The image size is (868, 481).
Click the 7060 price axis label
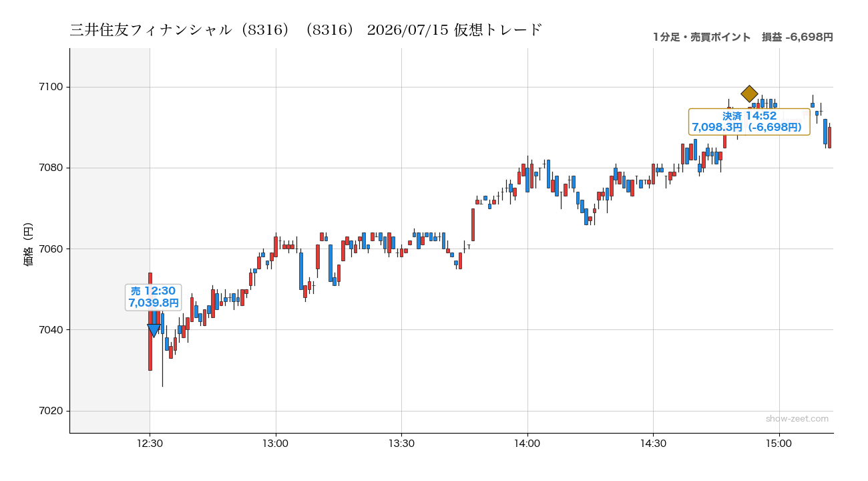pyautogui.click(x=51, y=249)
